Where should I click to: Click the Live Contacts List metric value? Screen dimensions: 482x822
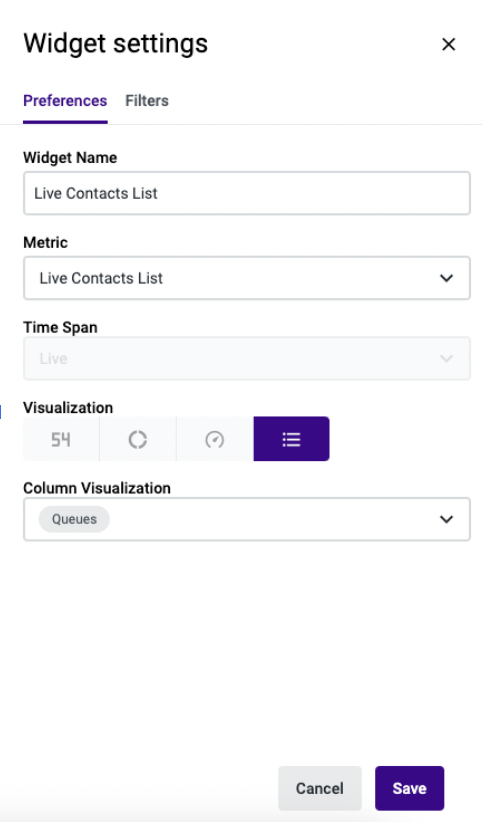click(101, 278)
